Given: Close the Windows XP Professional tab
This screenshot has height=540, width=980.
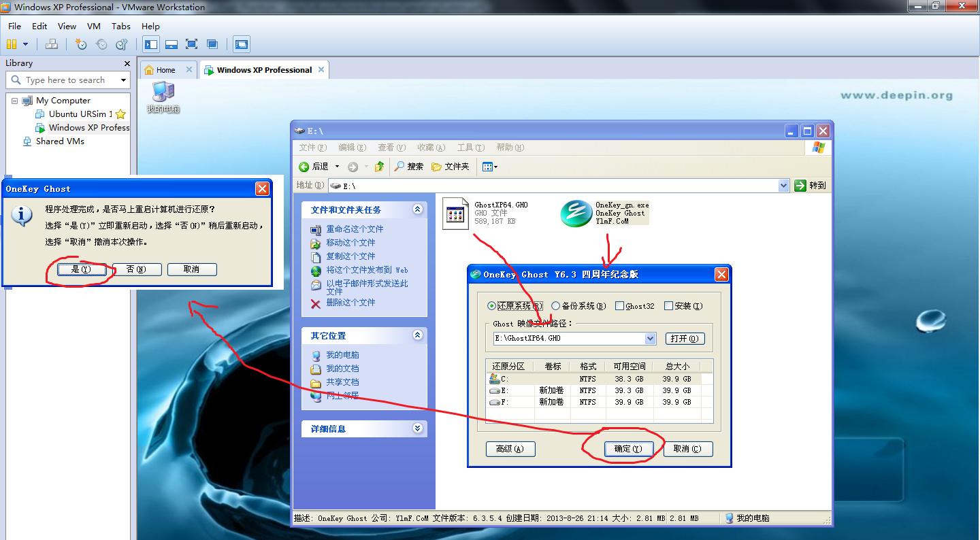Looking at the screenshot, I should 321,69.
